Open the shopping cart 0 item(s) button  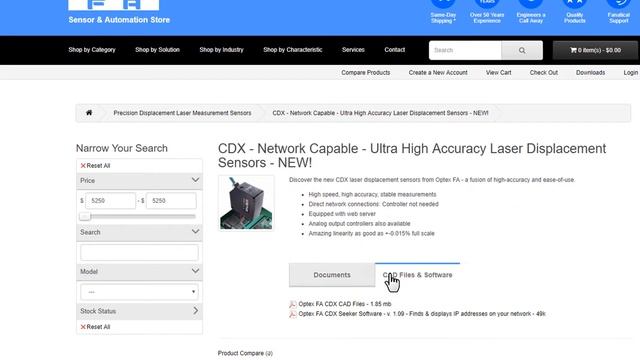pos(595,50)
